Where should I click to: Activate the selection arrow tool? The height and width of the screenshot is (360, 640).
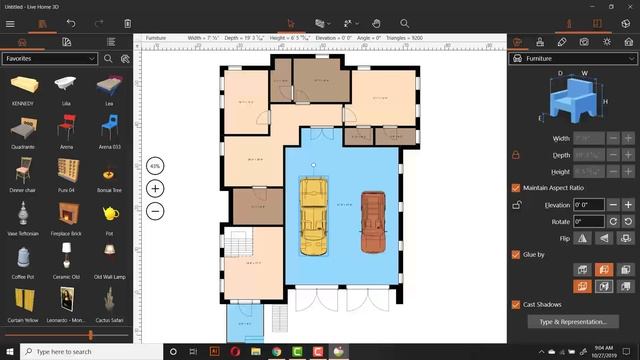(x=291, y=24)
